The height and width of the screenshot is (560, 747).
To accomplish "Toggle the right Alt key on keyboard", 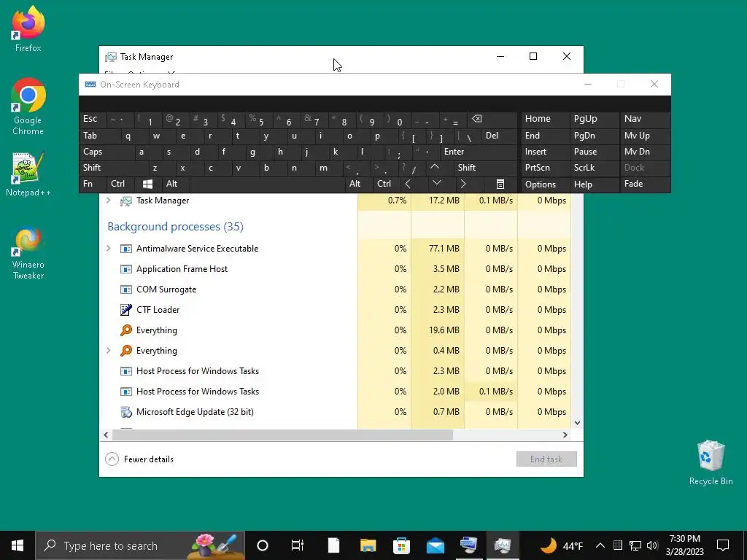I will tap(358, 184).
